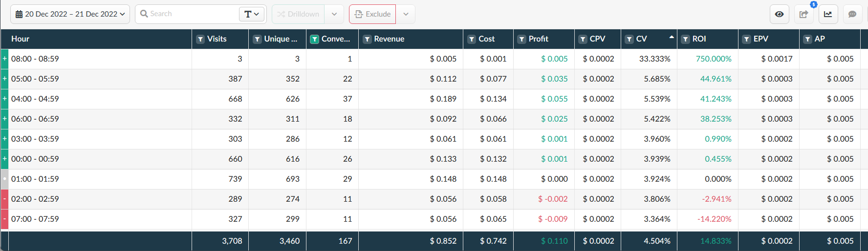Click the green filter icon on Conversions column

(x=315, y=39)
